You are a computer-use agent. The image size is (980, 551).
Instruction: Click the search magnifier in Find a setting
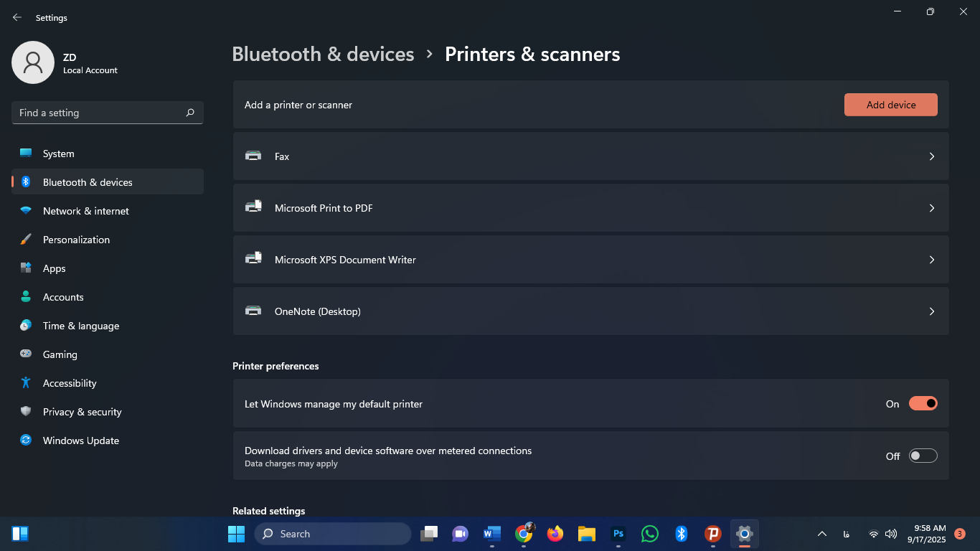[x=190, y=113]
